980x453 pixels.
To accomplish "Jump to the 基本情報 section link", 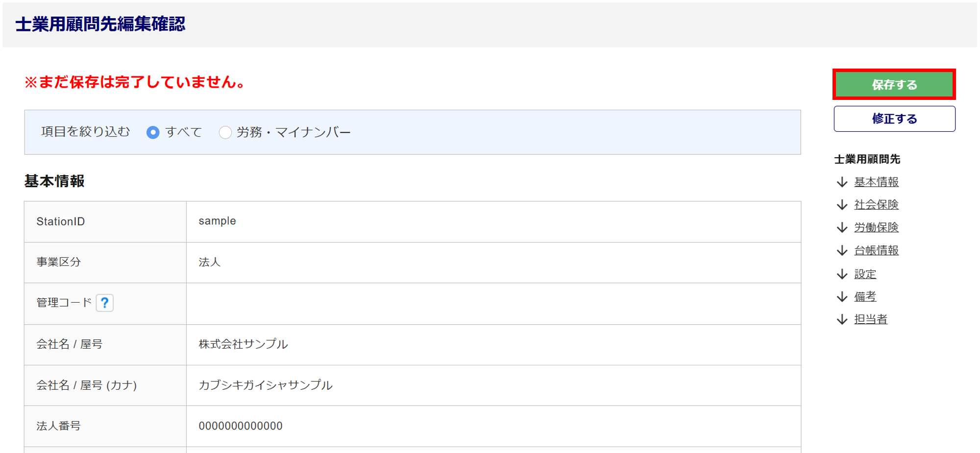I will pyautogui.click(x=876, y=182).
